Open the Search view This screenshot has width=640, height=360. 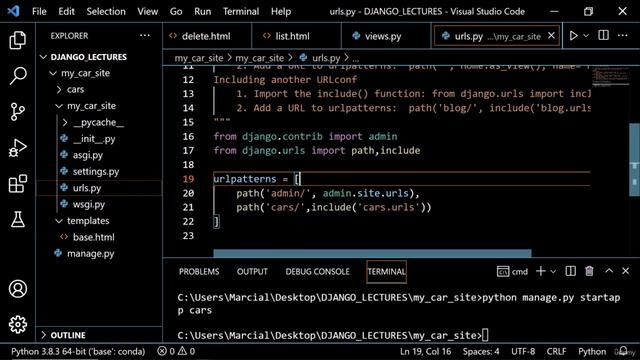click(18, 76)
